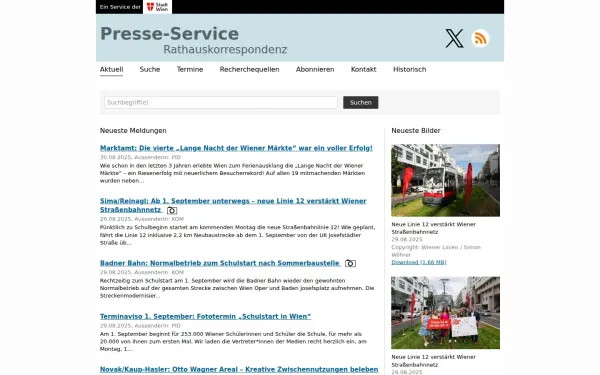Image resolution: width=600 pixels, height=375 pixels.
Task: Open the orange RSS feed icon
Action: tap(480, 38)
